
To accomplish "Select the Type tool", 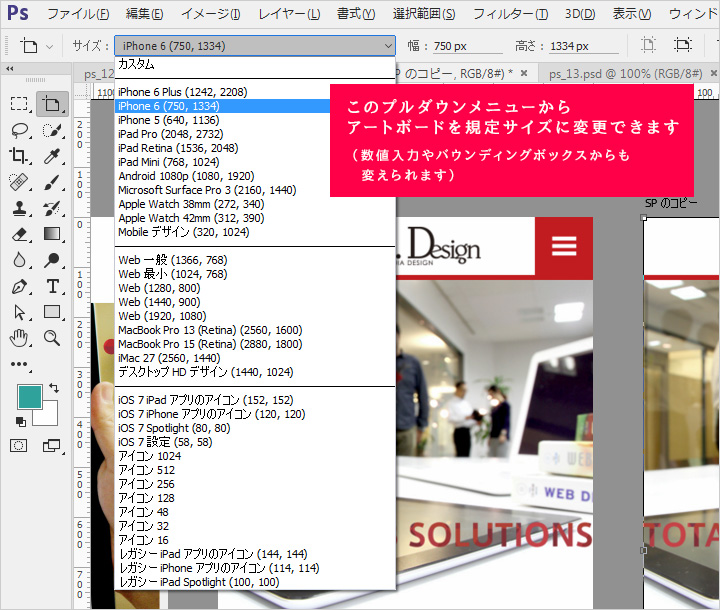I will (51, 287).
